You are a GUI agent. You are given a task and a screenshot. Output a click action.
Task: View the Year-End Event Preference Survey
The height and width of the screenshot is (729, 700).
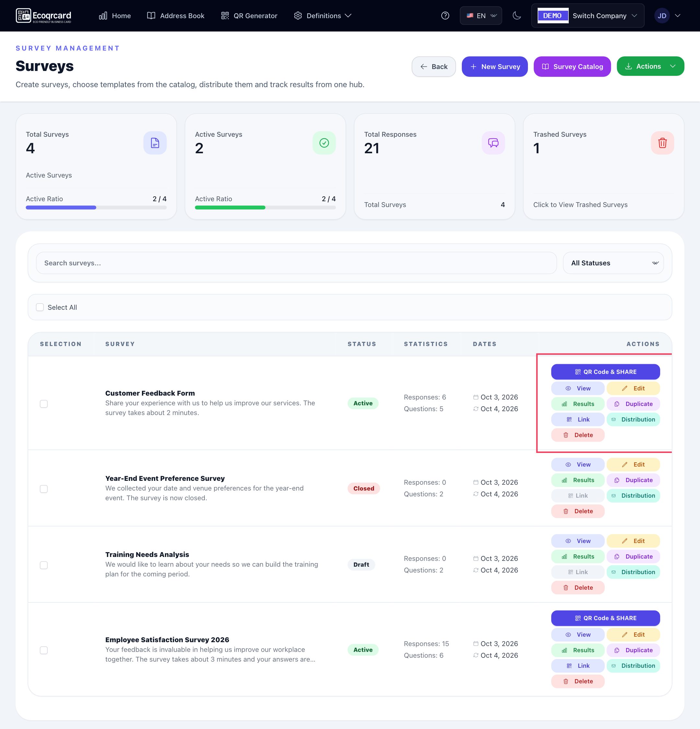coord(577,465)
